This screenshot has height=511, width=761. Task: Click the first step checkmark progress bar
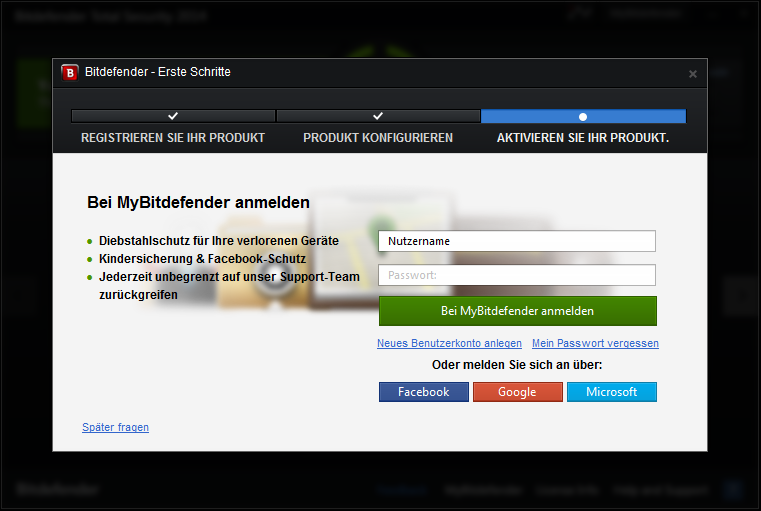pos(173,116)
